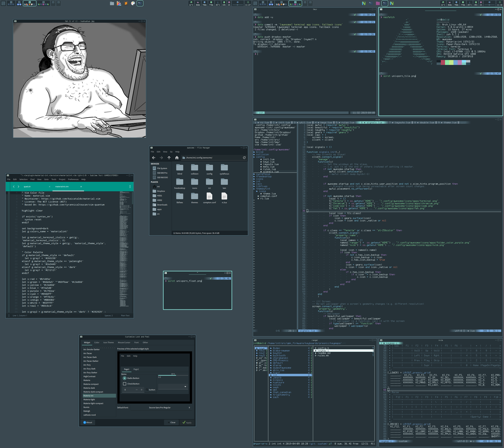
Task: Click next-tab arrow in Sublime Text
Action: click(19, 187)
